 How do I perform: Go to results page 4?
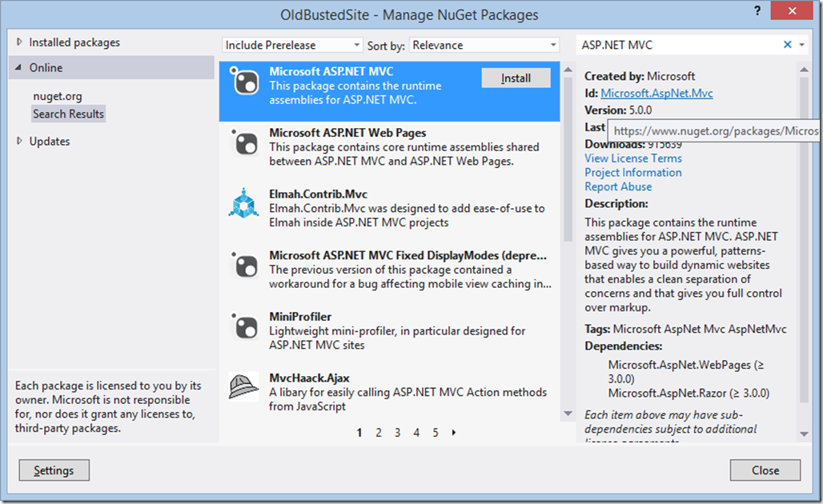tap(416, 433)
